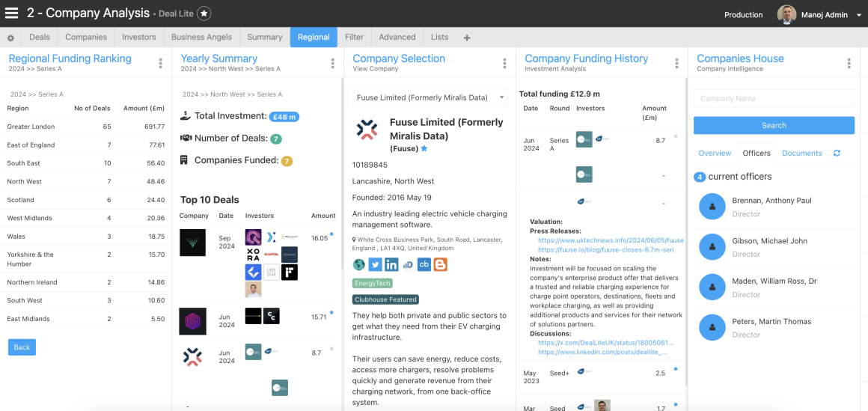Click IQ Capital investor logo
Screen dimensions: 868x411
pyautogui.click(x=271, y=255)
